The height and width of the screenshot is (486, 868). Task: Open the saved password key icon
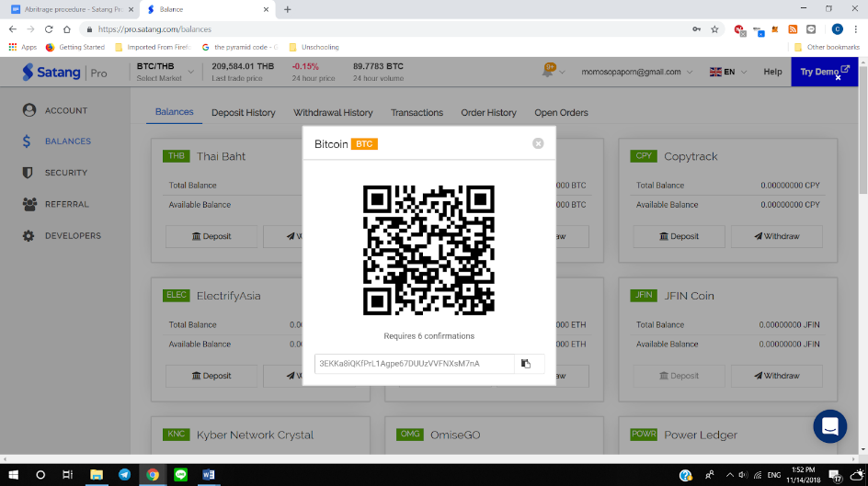click(x=696, y=29)
